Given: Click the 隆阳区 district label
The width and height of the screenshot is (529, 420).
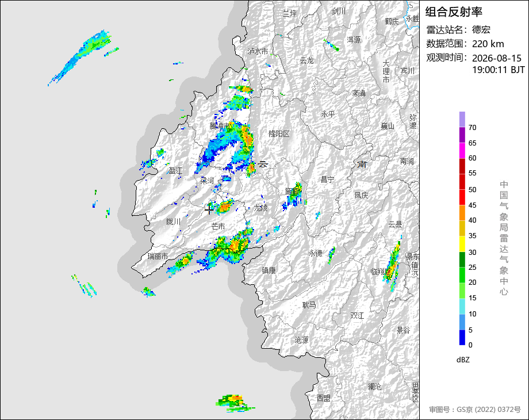Looking at the screenshot, I should pyautogui.click(x=279, y=133).
